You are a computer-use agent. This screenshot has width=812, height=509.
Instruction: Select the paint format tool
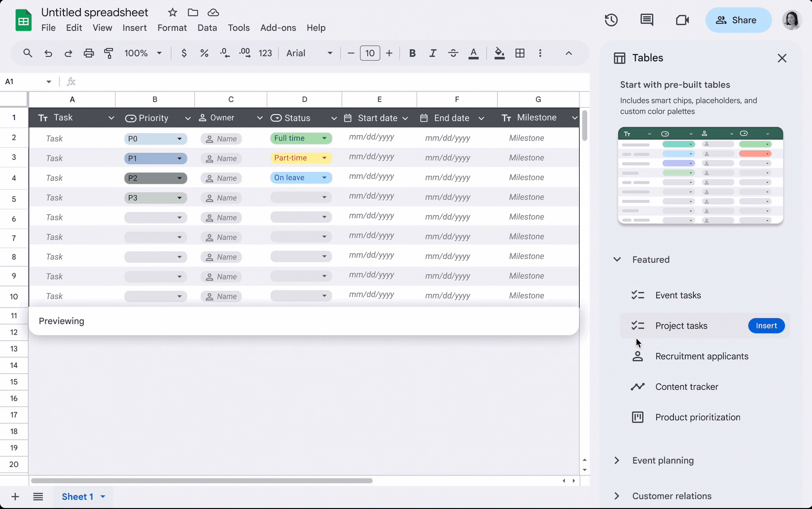[109, 53]
